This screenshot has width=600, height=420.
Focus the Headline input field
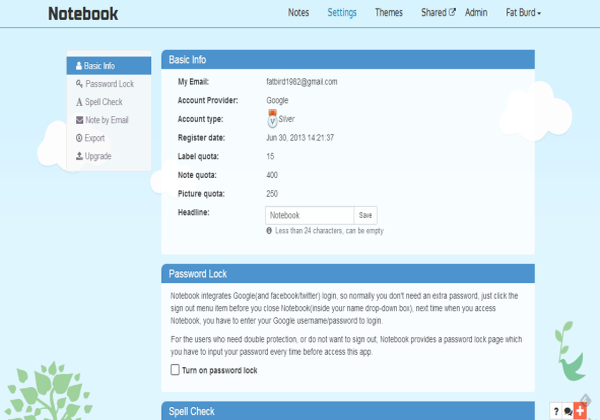tap(310, 215)
